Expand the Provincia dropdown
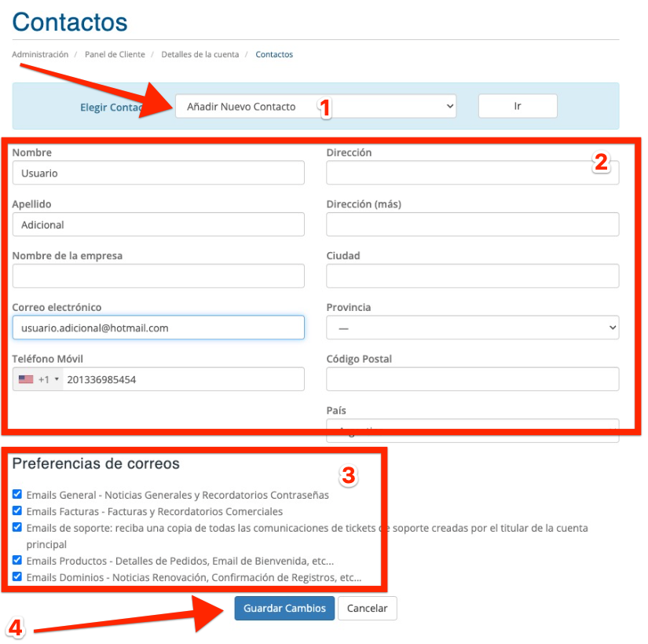The image size is (648, 644). click(472, 327)
